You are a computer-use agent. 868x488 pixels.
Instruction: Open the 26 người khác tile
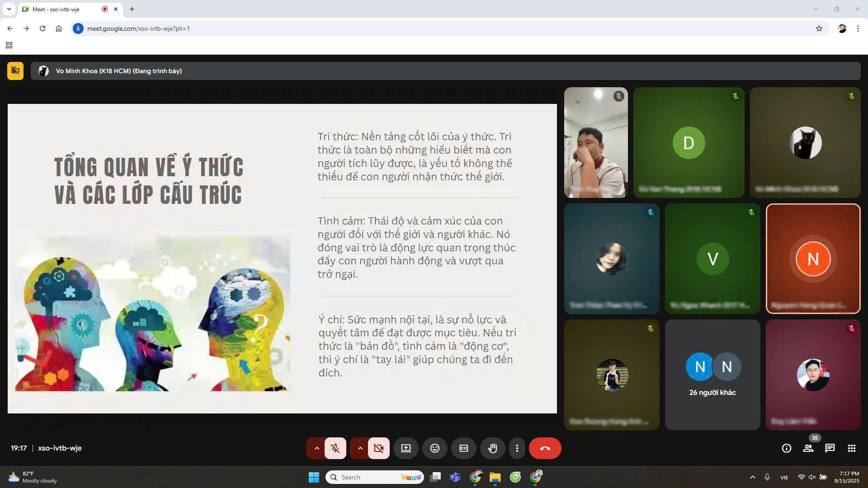coord(712,375)
